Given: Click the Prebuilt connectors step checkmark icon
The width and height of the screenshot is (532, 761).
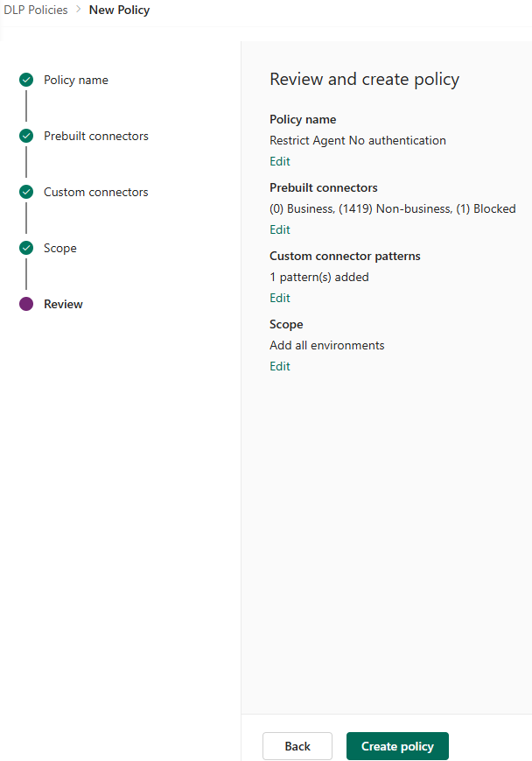Looking at the screenshot, I should tap(26, 136).
